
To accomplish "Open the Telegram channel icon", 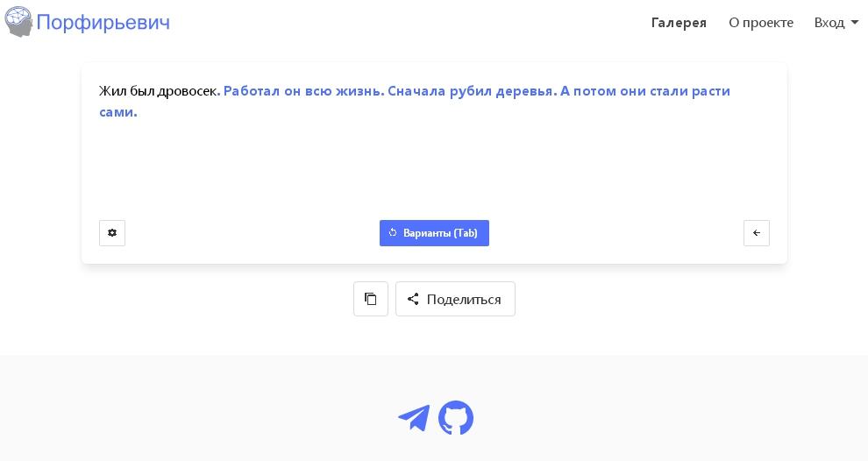I will (414, 418).
